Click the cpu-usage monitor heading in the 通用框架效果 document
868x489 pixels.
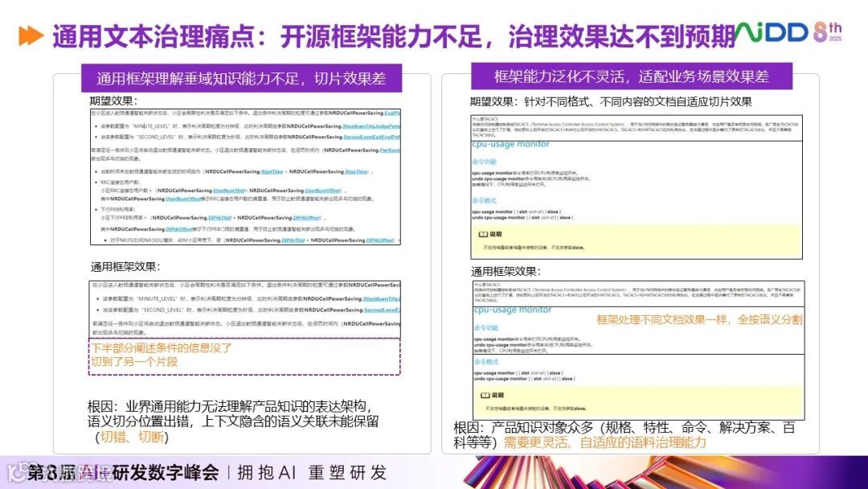coord(513,310)
